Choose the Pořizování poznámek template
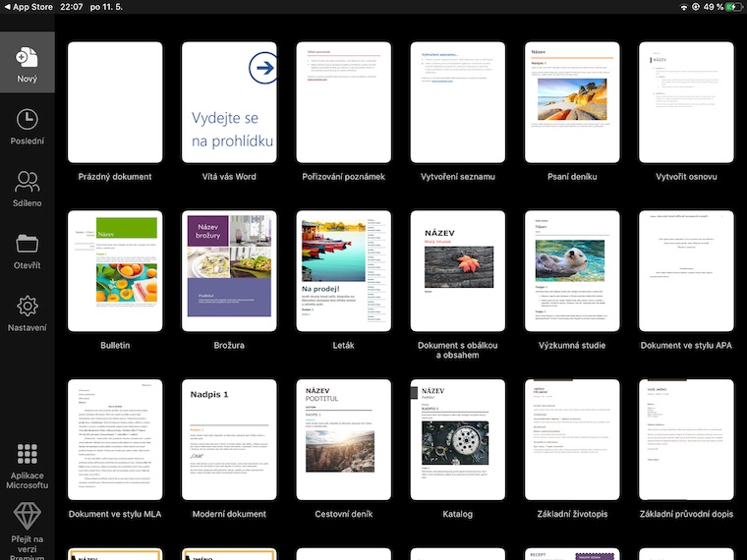Image resolution: width=747 pixels, height=560 pixels. click(x=344, y=102)
